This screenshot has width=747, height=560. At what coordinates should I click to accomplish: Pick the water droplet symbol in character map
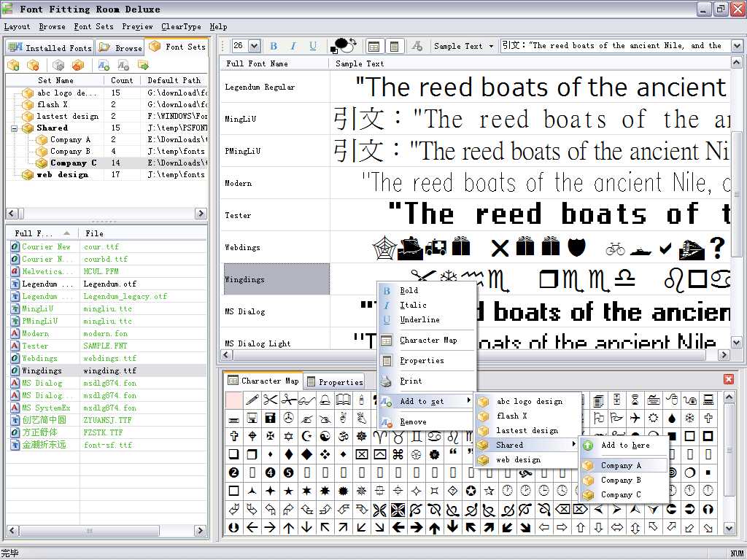tap(672, 418)
